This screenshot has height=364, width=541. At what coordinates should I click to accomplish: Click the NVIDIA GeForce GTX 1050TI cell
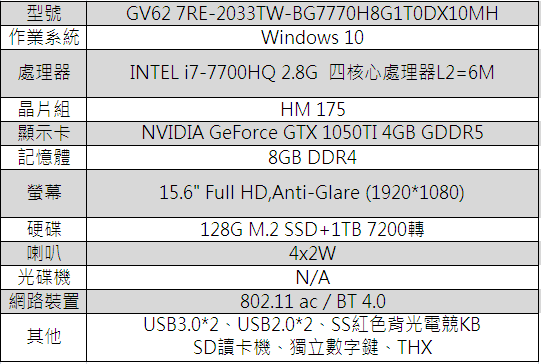[312, 133]
